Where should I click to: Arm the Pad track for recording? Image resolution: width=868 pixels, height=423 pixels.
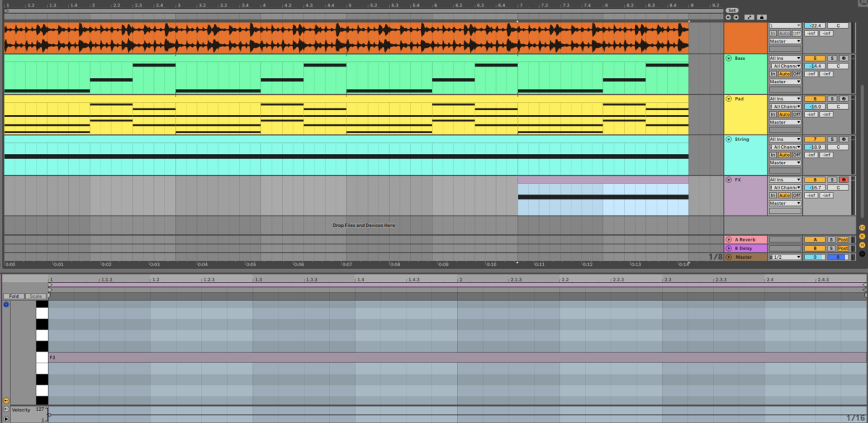tap(843, 98)
